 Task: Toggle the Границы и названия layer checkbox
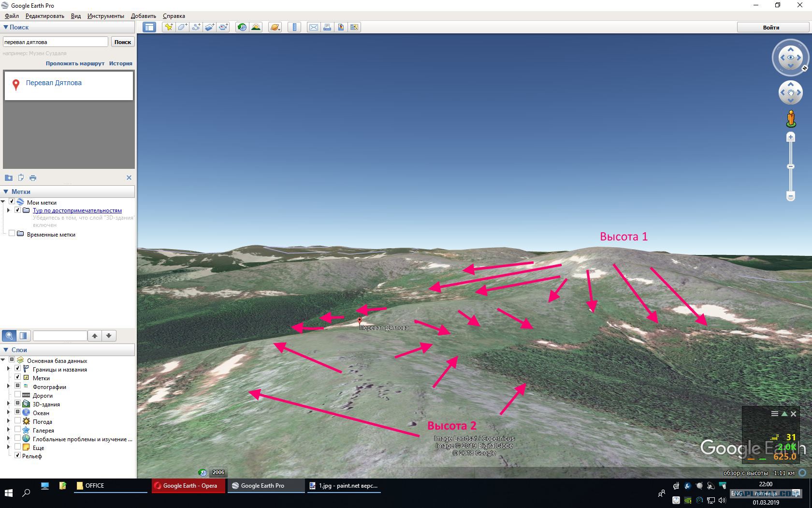[x=18, y=369]
